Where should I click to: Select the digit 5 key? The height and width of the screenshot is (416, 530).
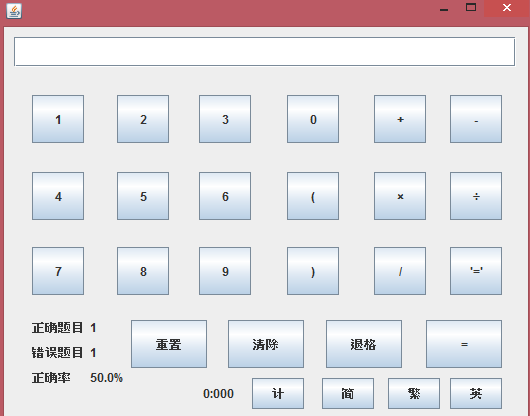[143, 196]
